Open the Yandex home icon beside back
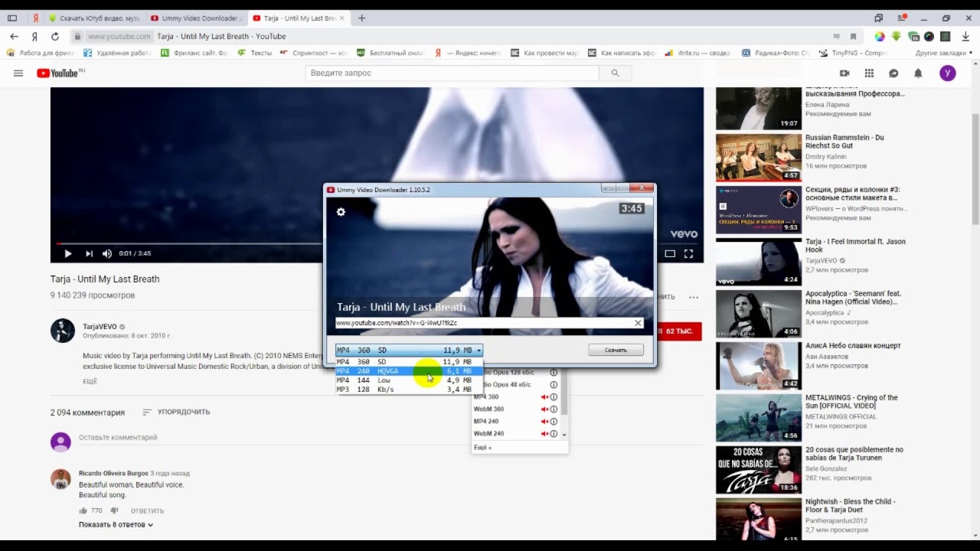 (x=34, y=36)
